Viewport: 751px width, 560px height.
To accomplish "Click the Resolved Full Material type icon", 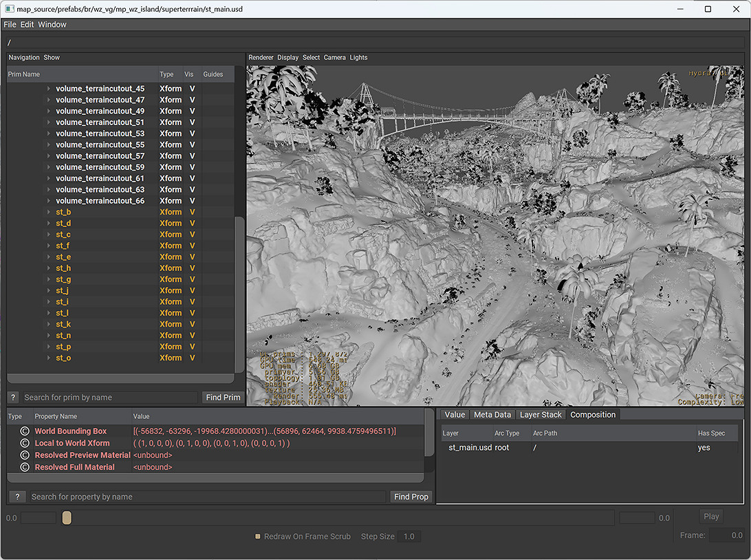I will point(25,468).
